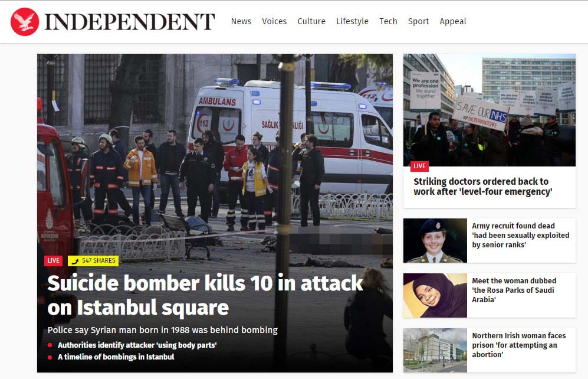This screenshot has width=588, height=379.
Task: Go to the Culture section
Action: pyautogui.click(x=311, y=21)
